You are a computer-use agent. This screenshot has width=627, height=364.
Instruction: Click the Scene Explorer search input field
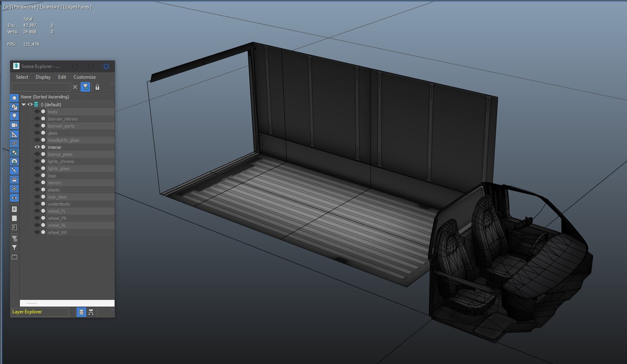(x=41, y=87)
